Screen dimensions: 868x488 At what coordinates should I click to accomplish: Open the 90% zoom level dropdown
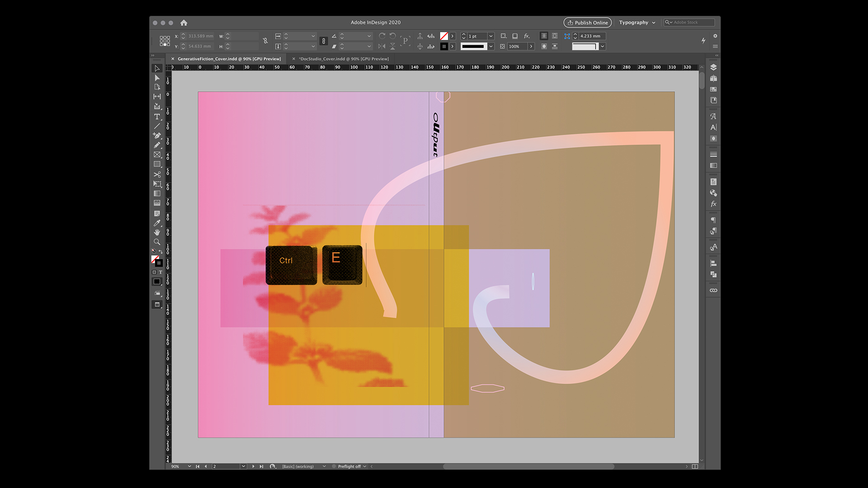coord(189,466)
